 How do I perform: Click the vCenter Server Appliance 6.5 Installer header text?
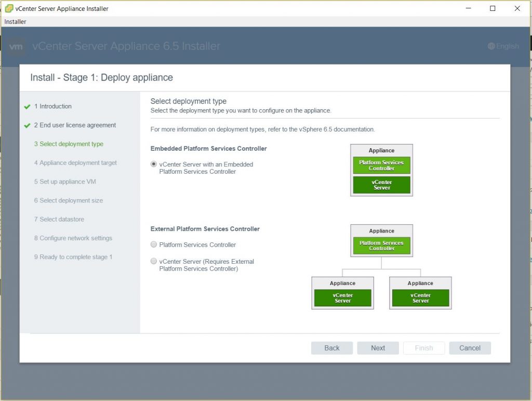(x=126, y=46)
